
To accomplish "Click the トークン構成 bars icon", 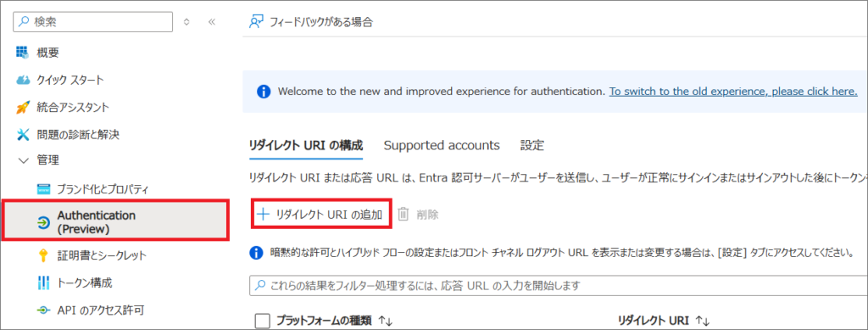I will (x=43, y=283).
